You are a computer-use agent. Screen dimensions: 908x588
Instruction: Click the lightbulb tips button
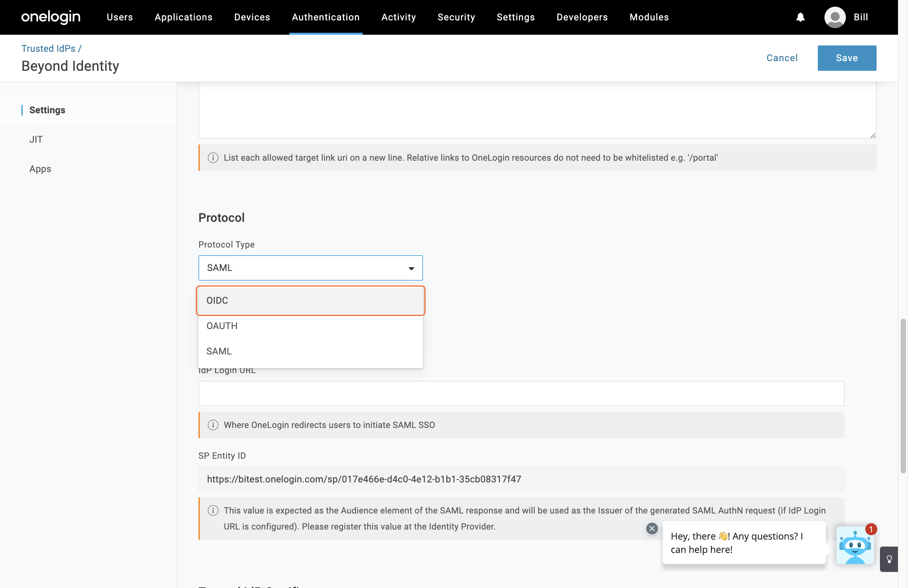click(x=889, y=559)
